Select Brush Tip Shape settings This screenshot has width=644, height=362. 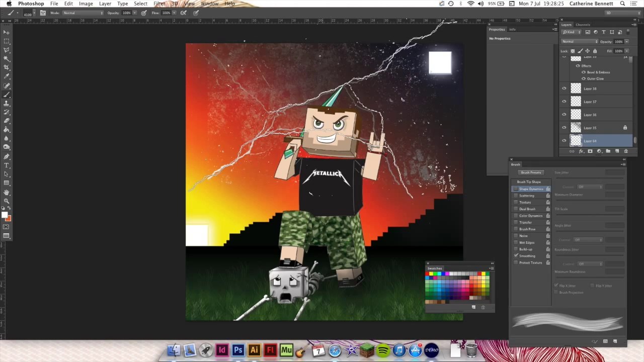click(x=529, y=182)
